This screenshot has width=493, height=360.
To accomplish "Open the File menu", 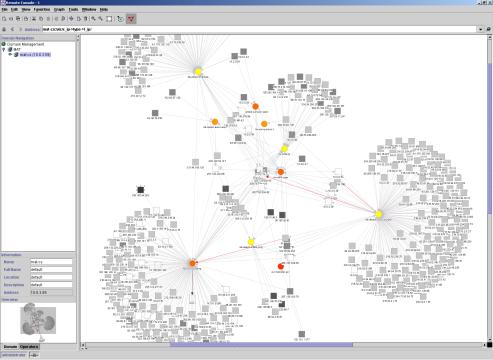I will (x=4, y=9).
